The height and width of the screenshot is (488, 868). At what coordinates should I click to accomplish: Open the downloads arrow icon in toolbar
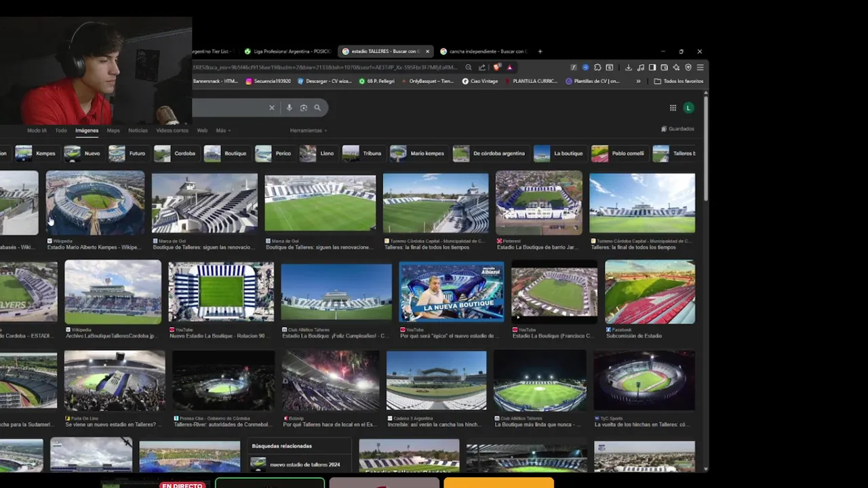(x=629, y=68)
